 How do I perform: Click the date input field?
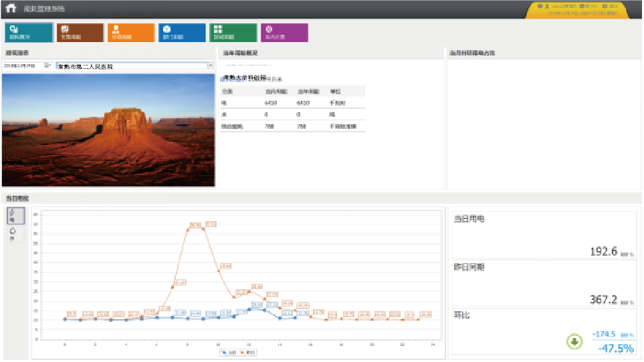22,66
